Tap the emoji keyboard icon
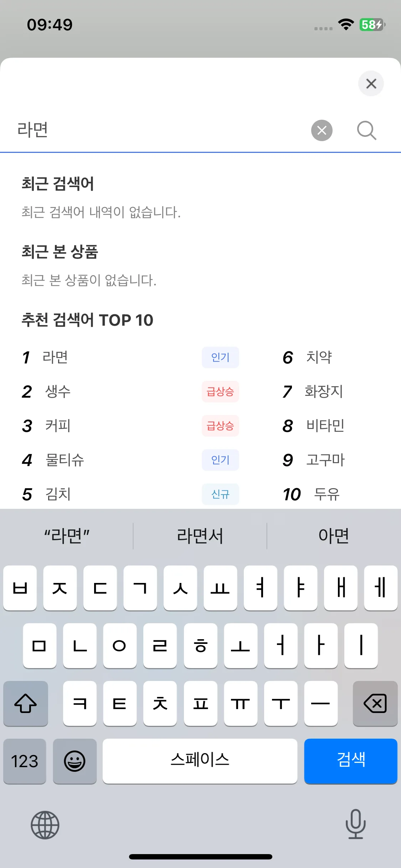This screenshot has height=868, width=401. coord(74,761)
